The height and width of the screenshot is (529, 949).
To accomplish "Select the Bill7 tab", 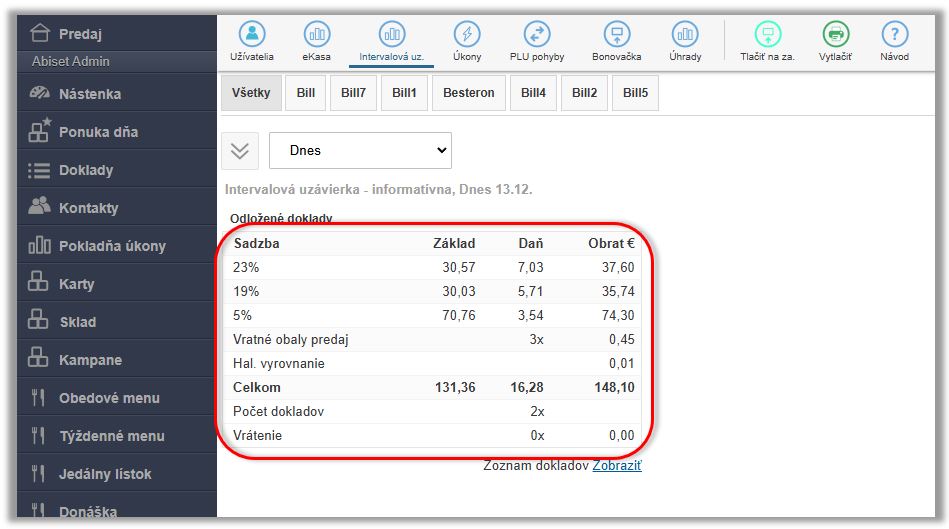I will tap(353, 93).
